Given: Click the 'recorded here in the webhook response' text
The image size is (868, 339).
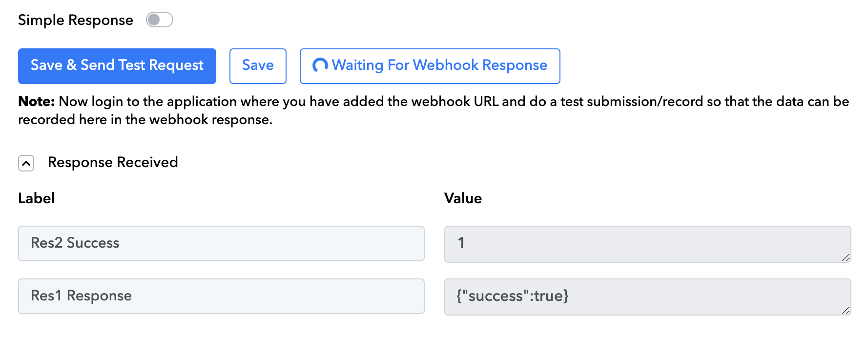Looking at the screenshot, I should tap(145, 120).
